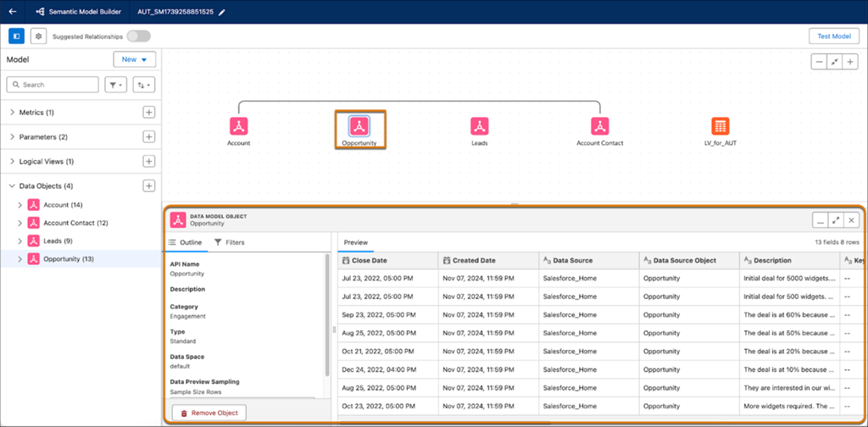Zoom out the canvas with minus
The height and width of the screenshot is (427, 868).
pyautogui.click(x=820, y=62)
